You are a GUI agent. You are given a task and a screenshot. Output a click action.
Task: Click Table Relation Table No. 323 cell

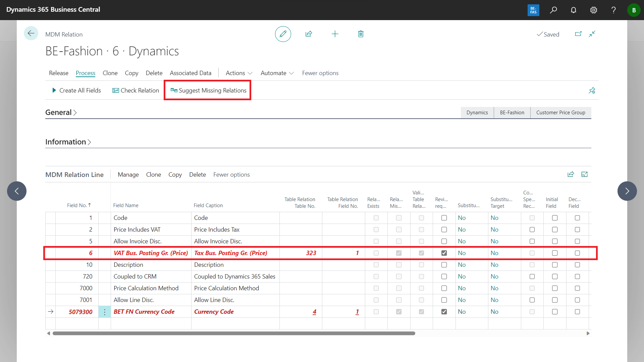pyautogui.click(x=301, y=253)
